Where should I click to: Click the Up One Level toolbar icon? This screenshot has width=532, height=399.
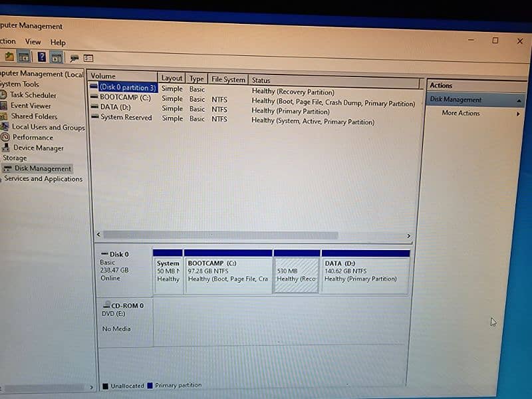tap(9, 57)
